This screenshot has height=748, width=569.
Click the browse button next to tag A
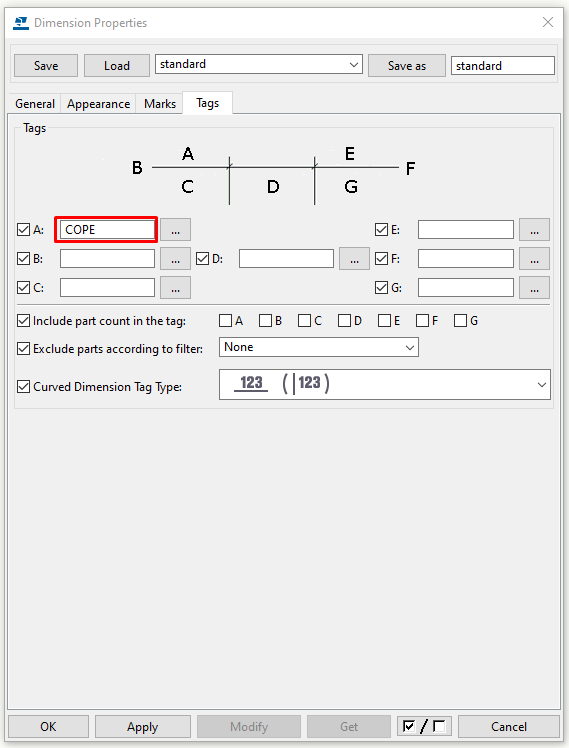(x=176, y=230)
